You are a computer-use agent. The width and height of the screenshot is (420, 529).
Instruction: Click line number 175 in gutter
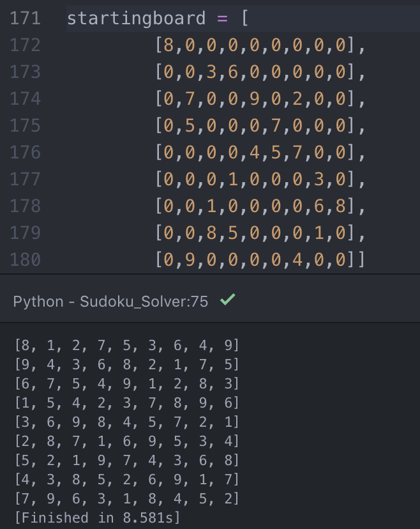point(26,125)
